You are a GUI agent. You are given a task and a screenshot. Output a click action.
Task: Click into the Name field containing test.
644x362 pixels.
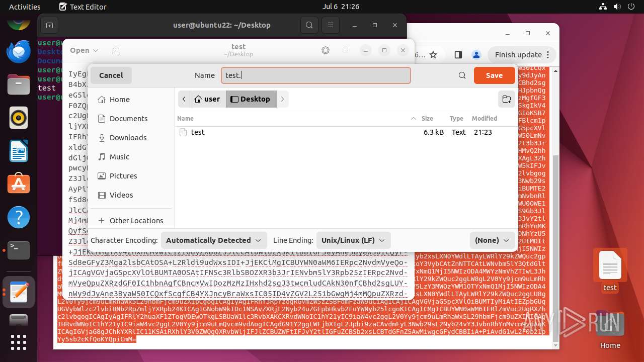tap(316, 75)
